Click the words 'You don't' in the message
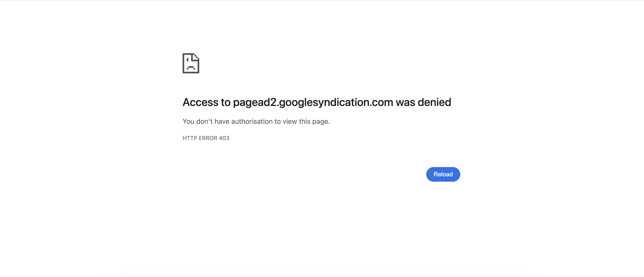 [197, 121]
